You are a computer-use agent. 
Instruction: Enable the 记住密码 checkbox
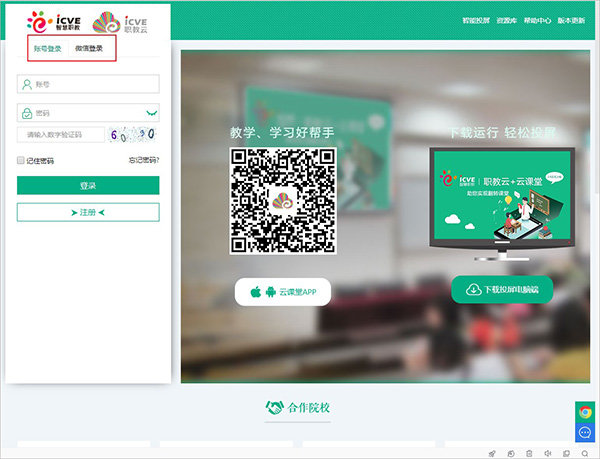(x=21, y=160)
